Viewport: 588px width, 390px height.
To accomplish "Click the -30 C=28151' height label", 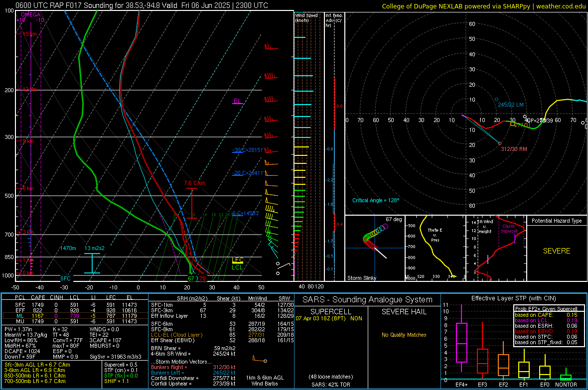I will coord(248,150).
